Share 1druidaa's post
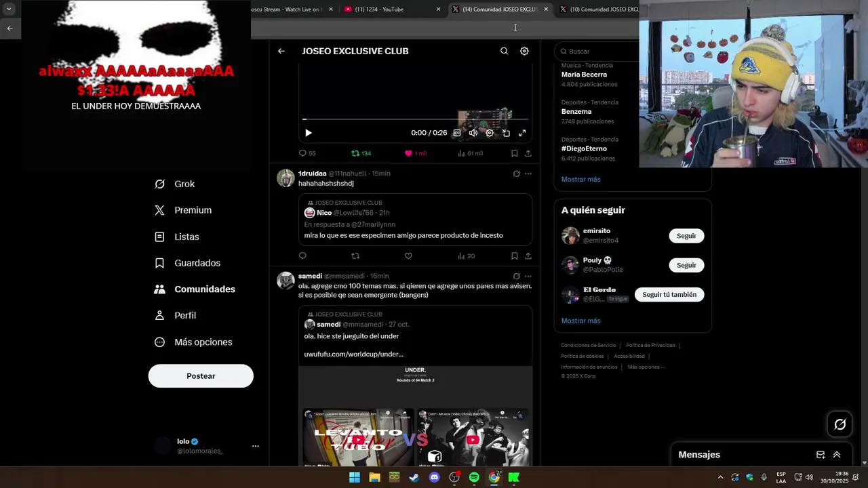The width and height of the screenshot is (868, 488). (x=528, y=256)
